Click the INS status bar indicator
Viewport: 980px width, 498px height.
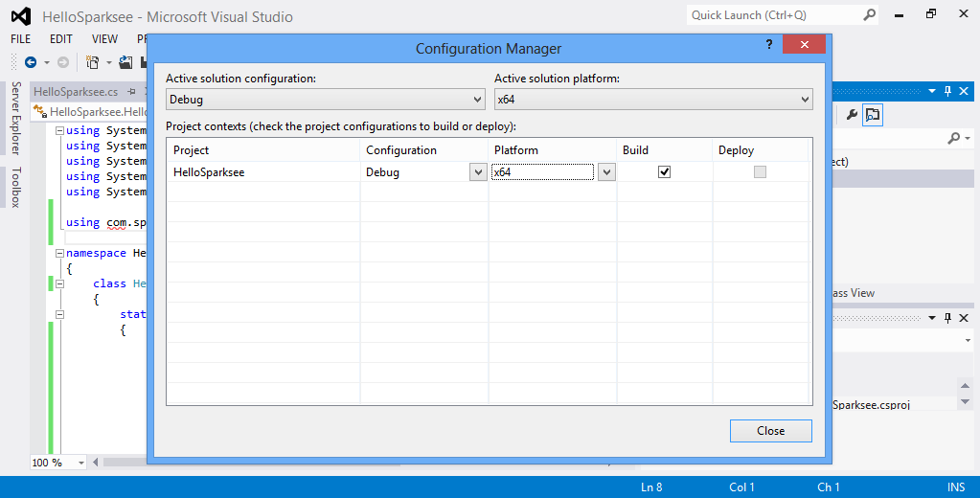click(x=956, y=487)
